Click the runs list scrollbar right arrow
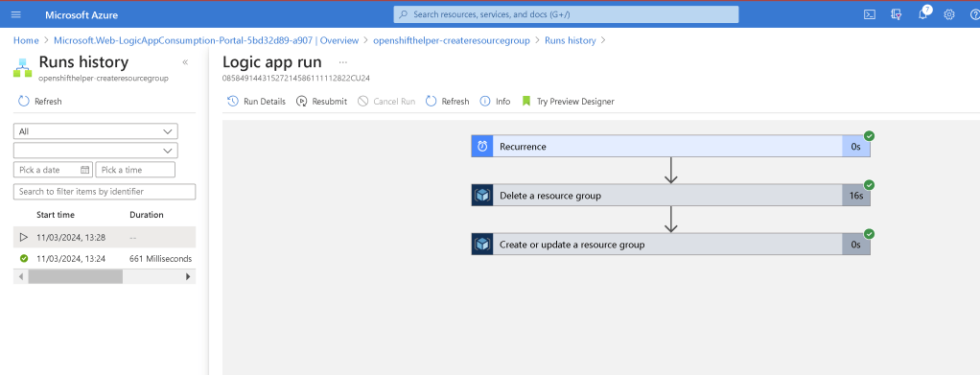The width and height of the screenshot is (980, 375). coord(188,276)
